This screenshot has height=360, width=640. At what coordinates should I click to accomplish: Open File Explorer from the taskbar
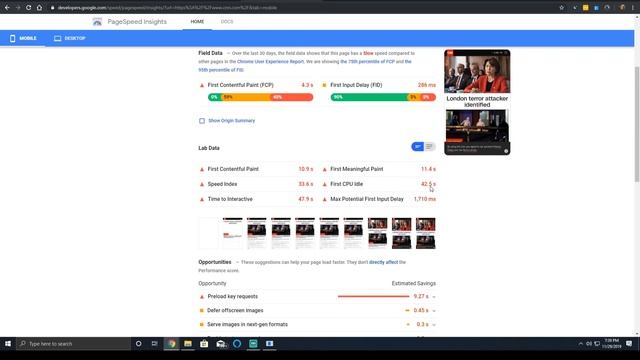tap(188, 344)
